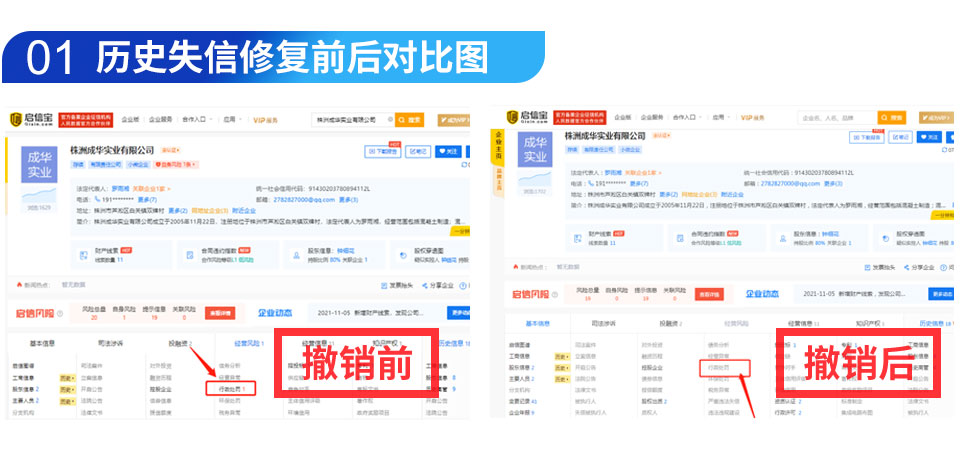
Task: Click 合同违约指数 card icon in right panel
Action: point(677,240)
